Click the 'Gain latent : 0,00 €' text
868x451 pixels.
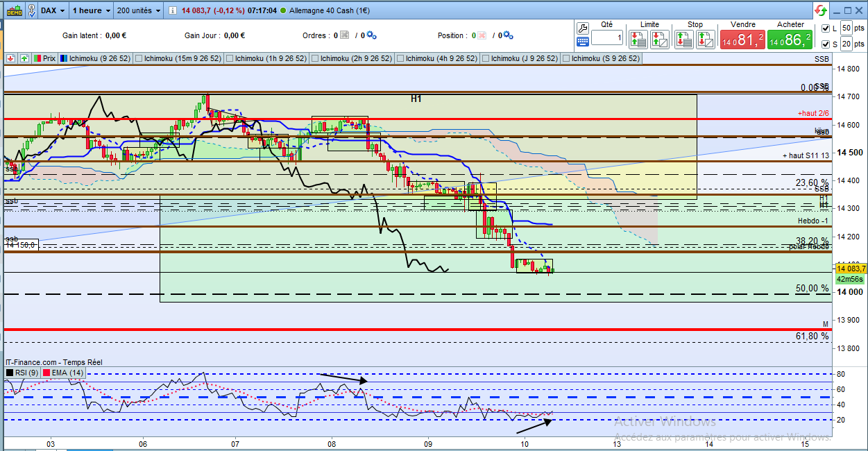[x=95, y=35]
